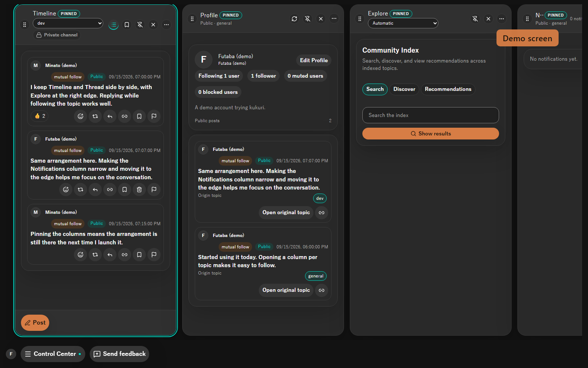Open the Following 1 user list
This screenshot has width=588, height=368.
(219, 76)
